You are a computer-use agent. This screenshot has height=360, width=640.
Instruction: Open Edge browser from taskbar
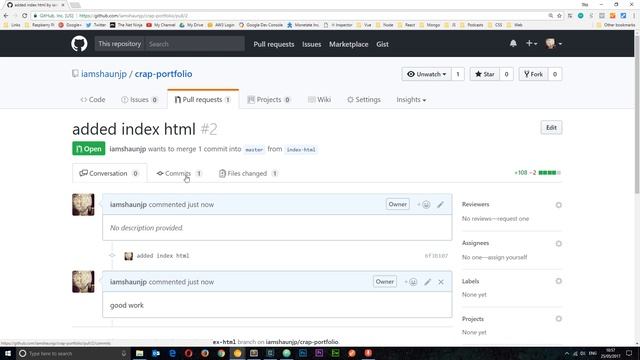click(172, 353)
